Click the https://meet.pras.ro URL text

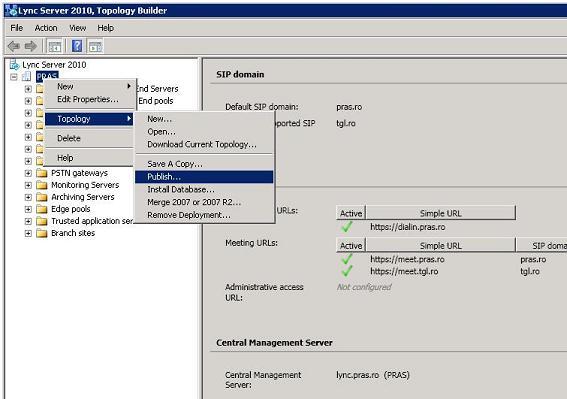[x=407, y=259]
